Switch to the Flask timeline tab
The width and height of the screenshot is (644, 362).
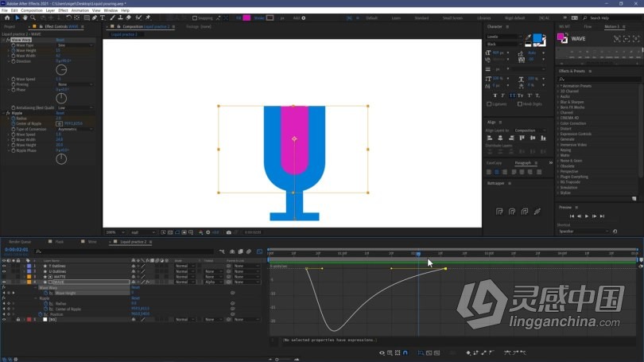(59, 242)
